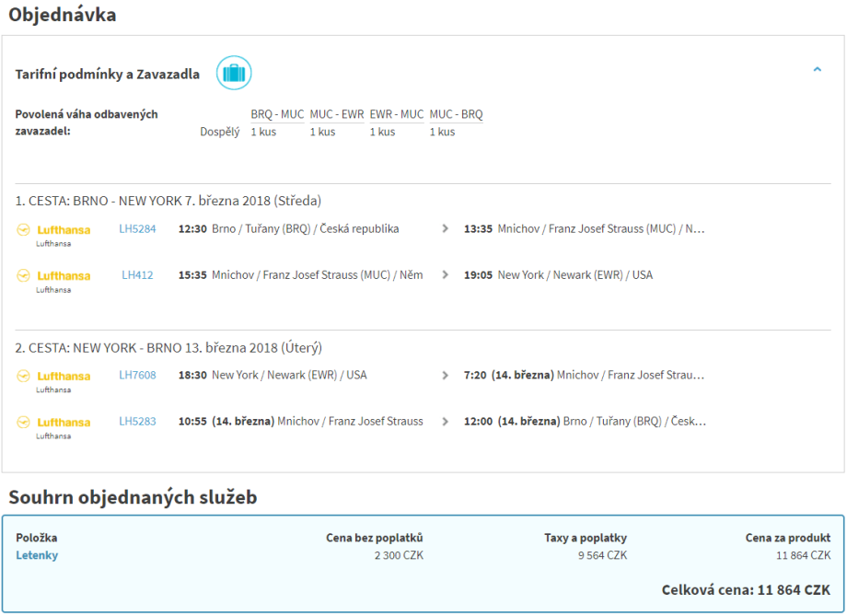Click arrow after New York departure at 18:30
The height and width of the screenshot is (616, 847).
pyautogui.click(x=446, y=376)
